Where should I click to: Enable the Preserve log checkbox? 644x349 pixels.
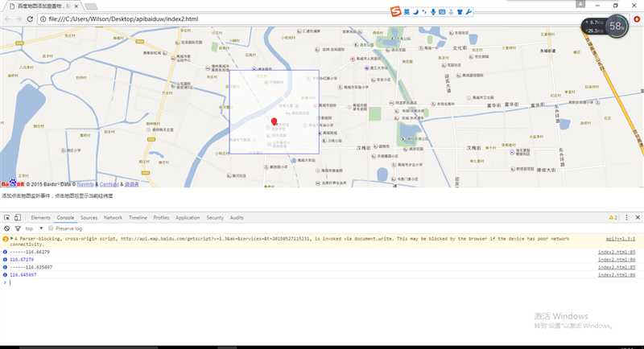[51, 228]
